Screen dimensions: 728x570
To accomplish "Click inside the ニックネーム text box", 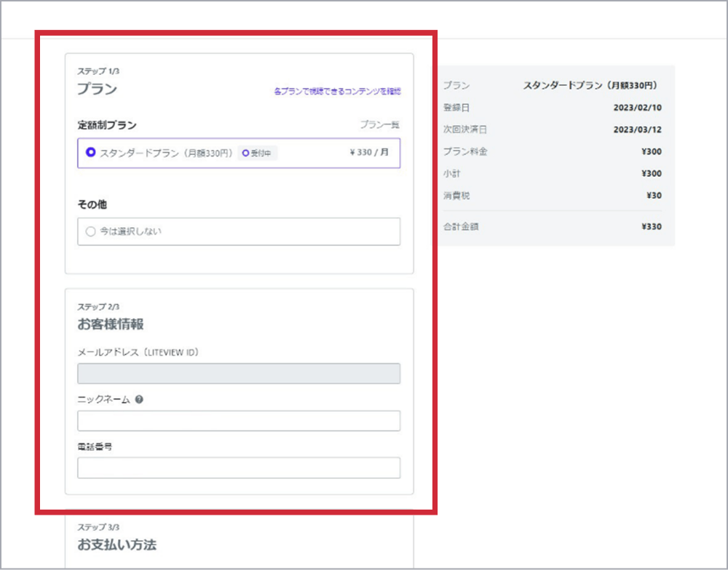I will [239, 421].
